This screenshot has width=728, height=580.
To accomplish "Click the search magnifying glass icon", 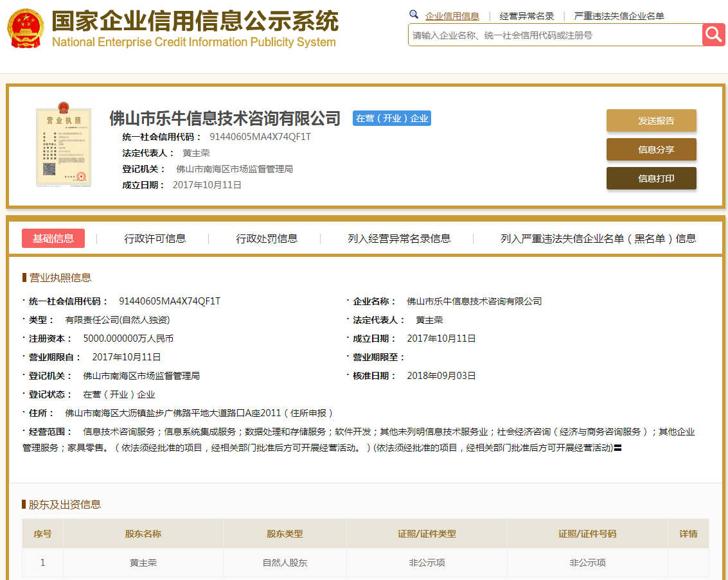I will (x=713, y=35).
